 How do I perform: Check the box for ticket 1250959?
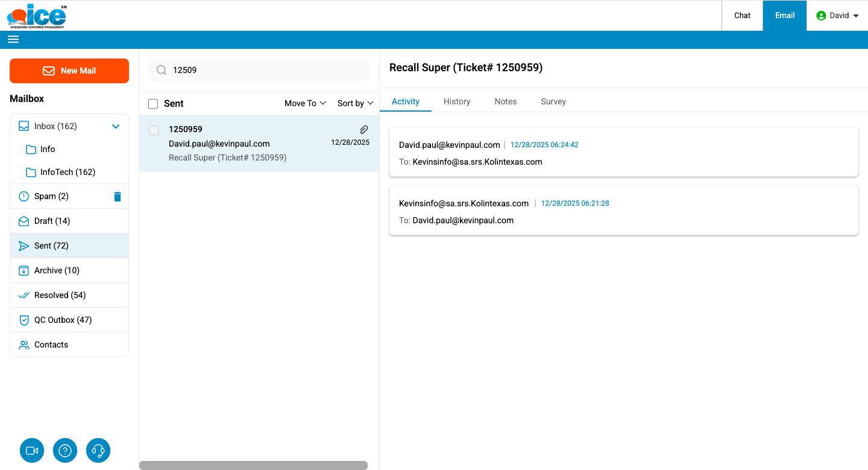pyautogui.click(x=154, y=130)
